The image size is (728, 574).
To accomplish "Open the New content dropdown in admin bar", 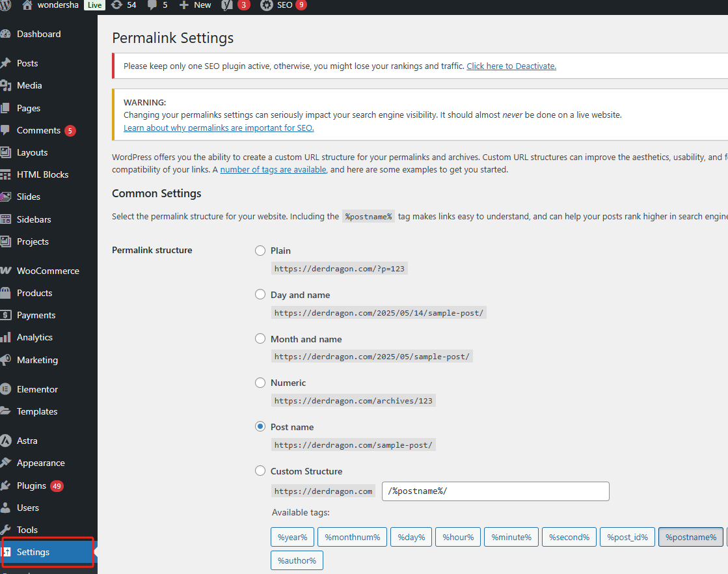I will (x=195, y=5).
